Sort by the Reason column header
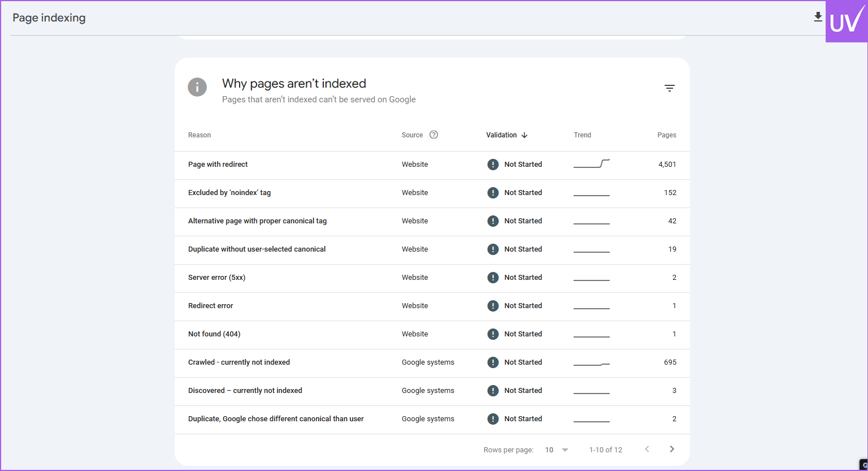This screenshot has width=868, height=471. tap(199, 135)
